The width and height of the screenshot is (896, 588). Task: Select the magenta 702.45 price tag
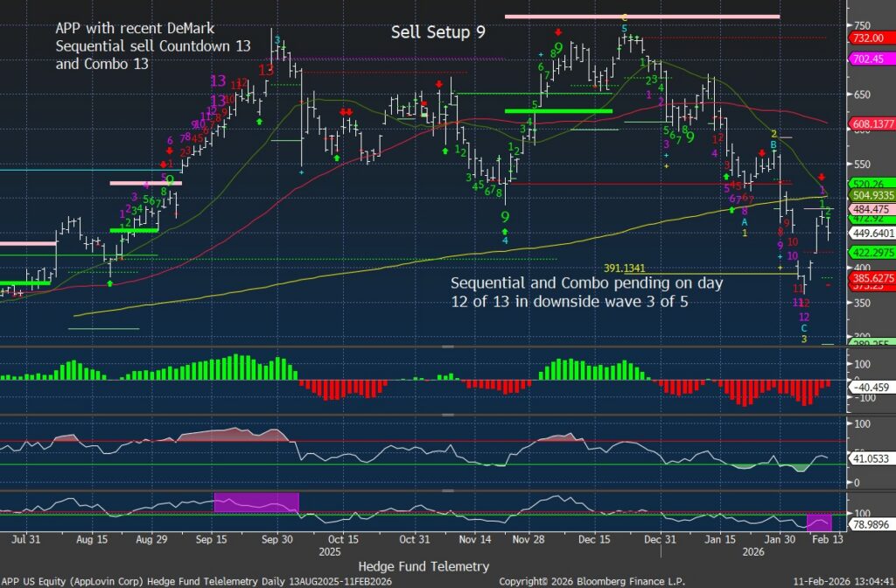pos(871,58)
